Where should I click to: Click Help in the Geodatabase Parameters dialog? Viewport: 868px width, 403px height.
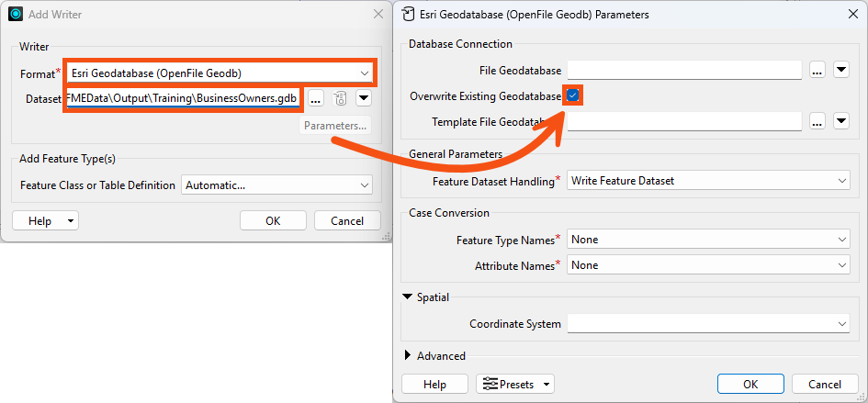pos(434,384)
